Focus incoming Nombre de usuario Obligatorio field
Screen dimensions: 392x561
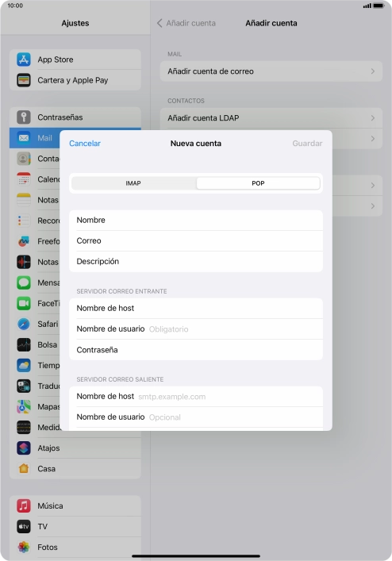coord(196,329)
